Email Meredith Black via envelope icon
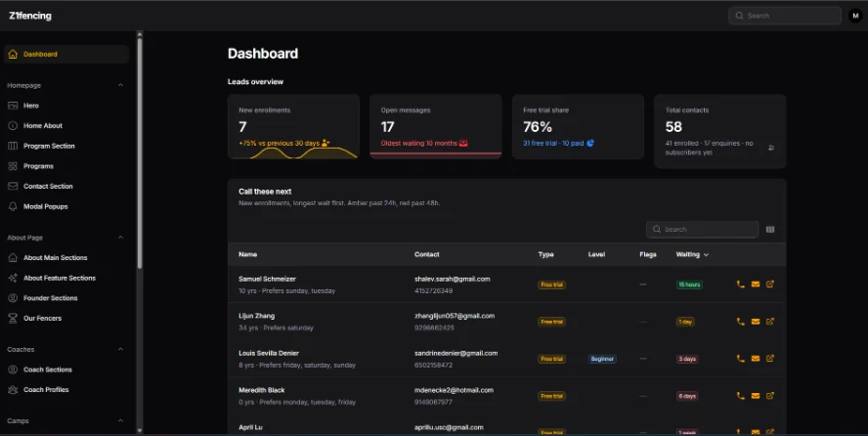Image resolution: width=868 pixels, height=436 pixels. pyautogui.click(x=755, y=396)
